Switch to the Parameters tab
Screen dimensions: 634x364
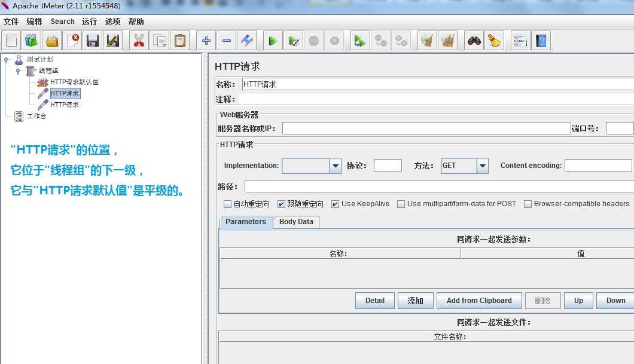click(x=246, y=222)
